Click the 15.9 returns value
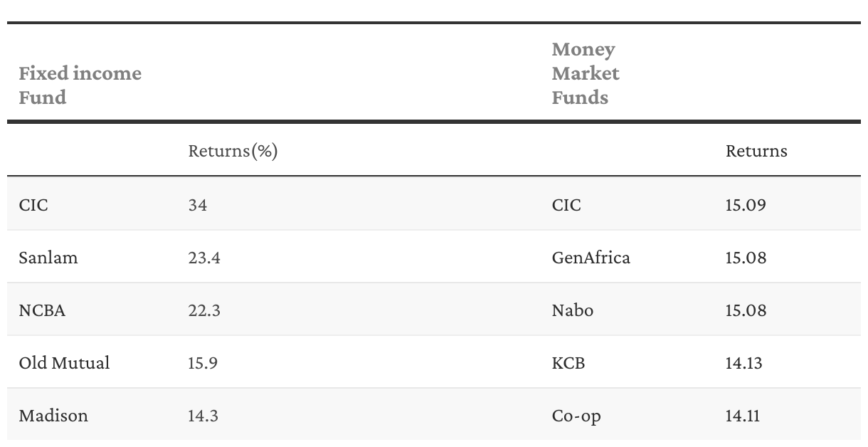This screenshot has height=447, width=868. tap(203, 363)
